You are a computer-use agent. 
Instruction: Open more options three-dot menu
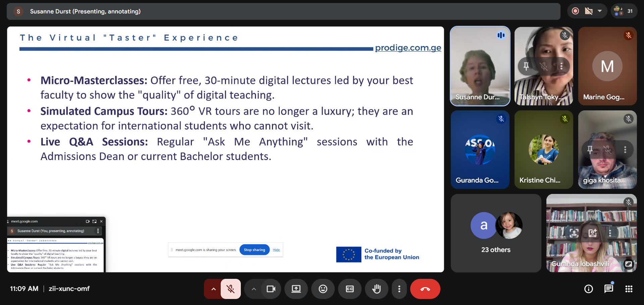399,289
